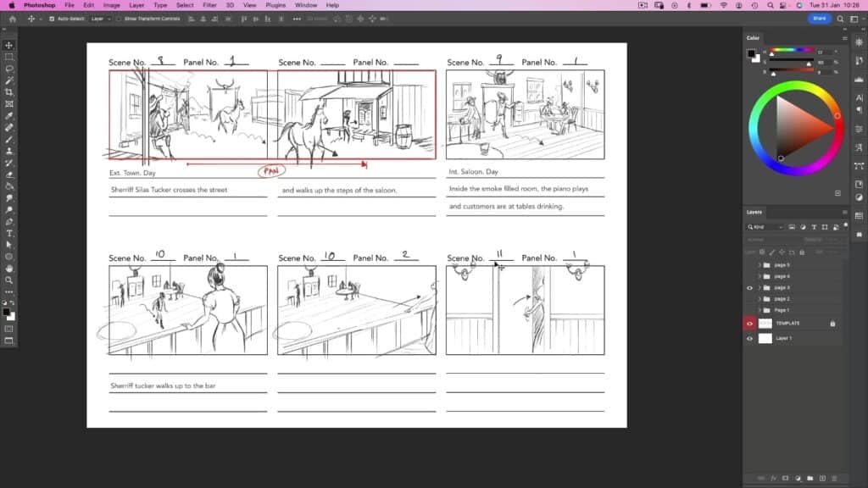Expand the page 5 group
This screenshot has height=488, width=868.
tap(759, 265)
